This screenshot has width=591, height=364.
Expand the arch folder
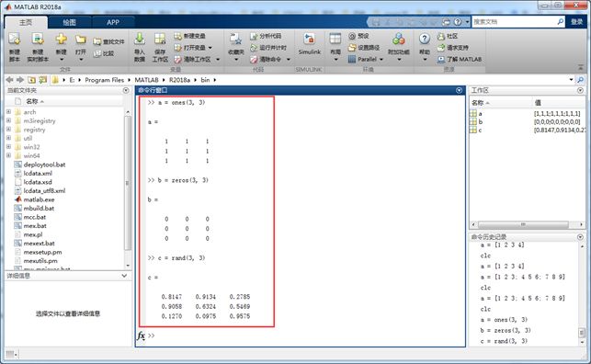(8, 111)
